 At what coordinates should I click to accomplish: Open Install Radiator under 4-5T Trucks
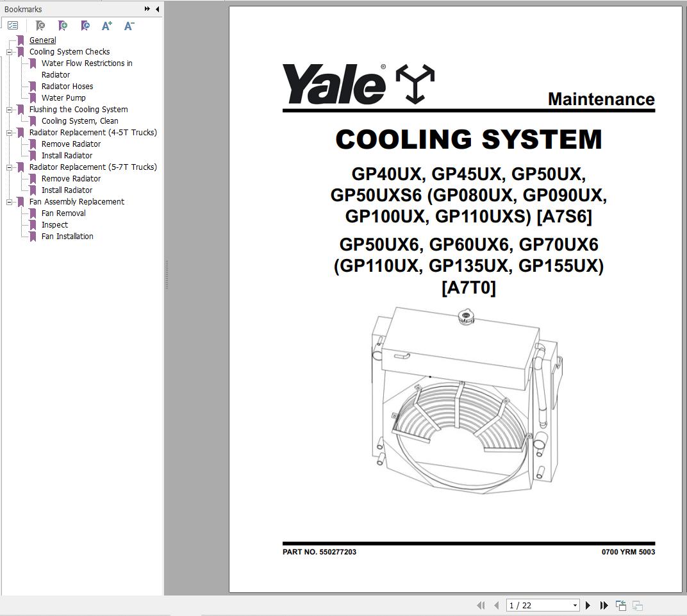click(x=67, y=156)
